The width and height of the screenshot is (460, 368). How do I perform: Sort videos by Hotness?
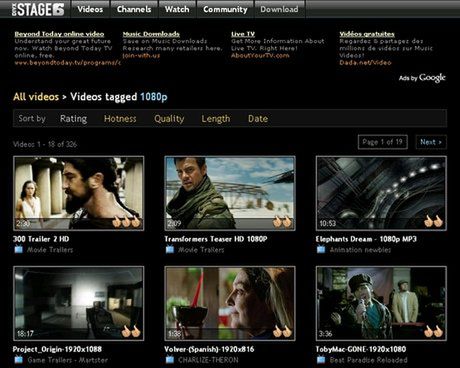point(120,119)
